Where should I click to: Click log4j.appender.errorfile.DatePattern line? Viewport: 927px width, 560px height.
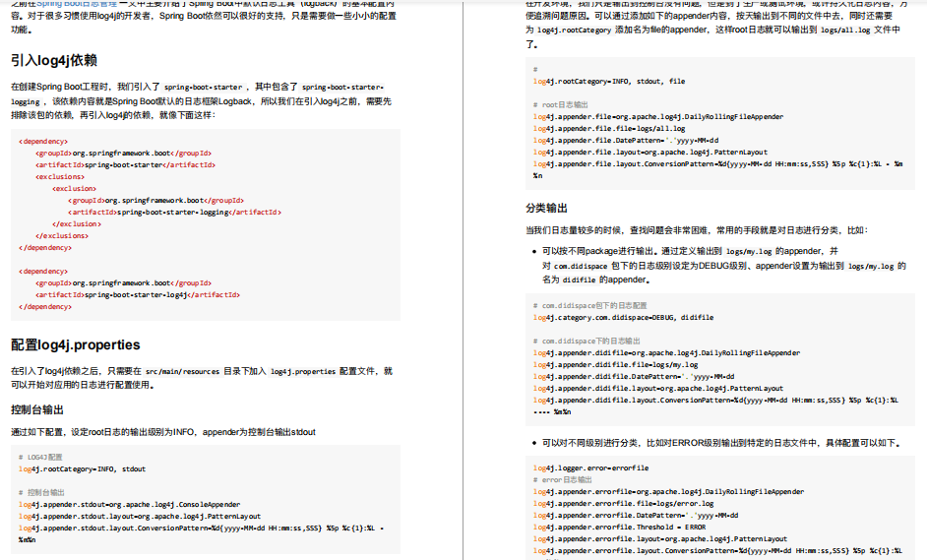636,515
